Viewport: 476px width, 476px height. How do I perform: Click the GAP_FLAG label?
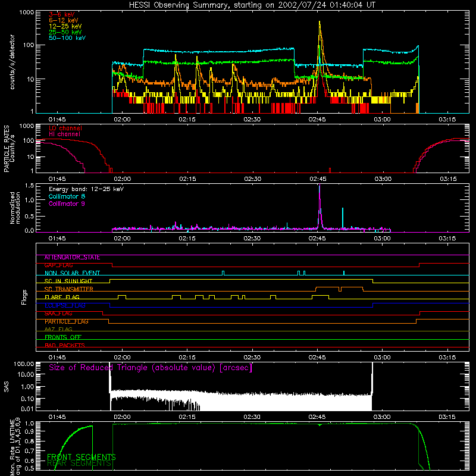[x=58, y=265]
